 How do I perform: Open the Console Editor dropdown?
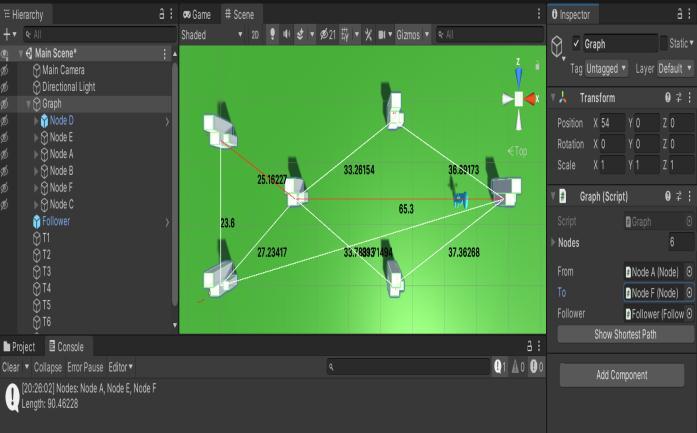pyautogui.click(x=120, y=367)
